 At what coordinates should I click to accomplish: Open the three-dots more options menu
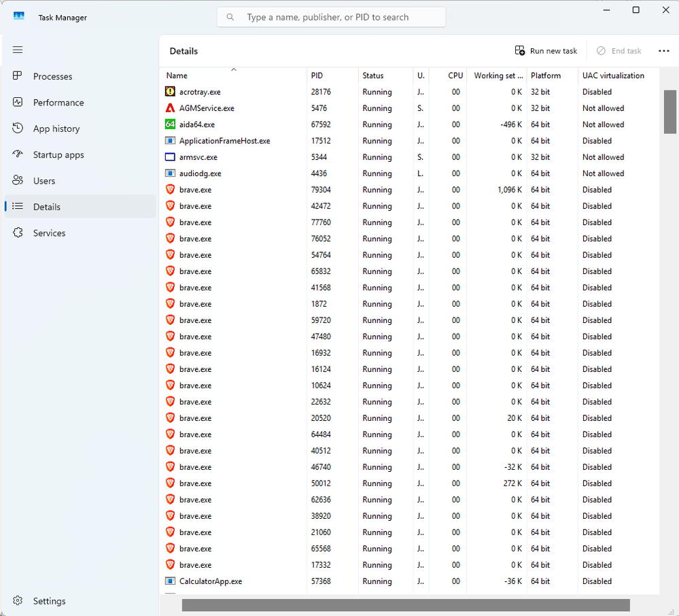[663, 51]
